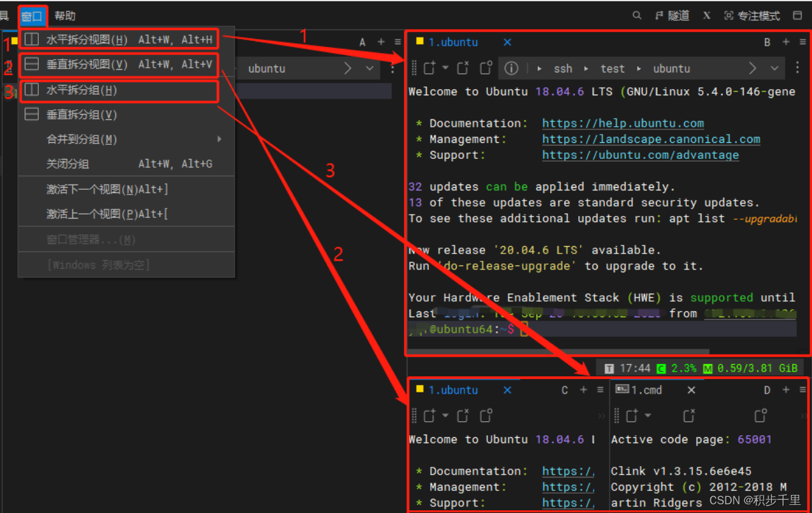Choose 激活上一个视图(P) from the menu
The width and height of the screenshot is (812, 513).
point(127,214)
